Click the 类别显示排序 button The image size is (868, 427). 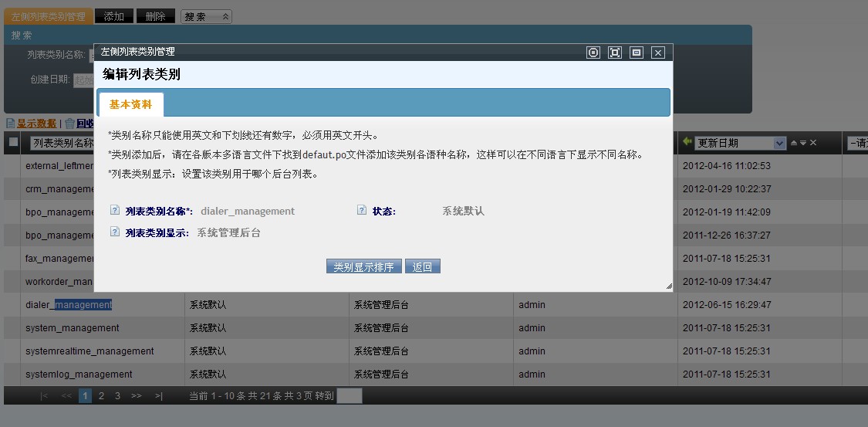tap(363, 267)
